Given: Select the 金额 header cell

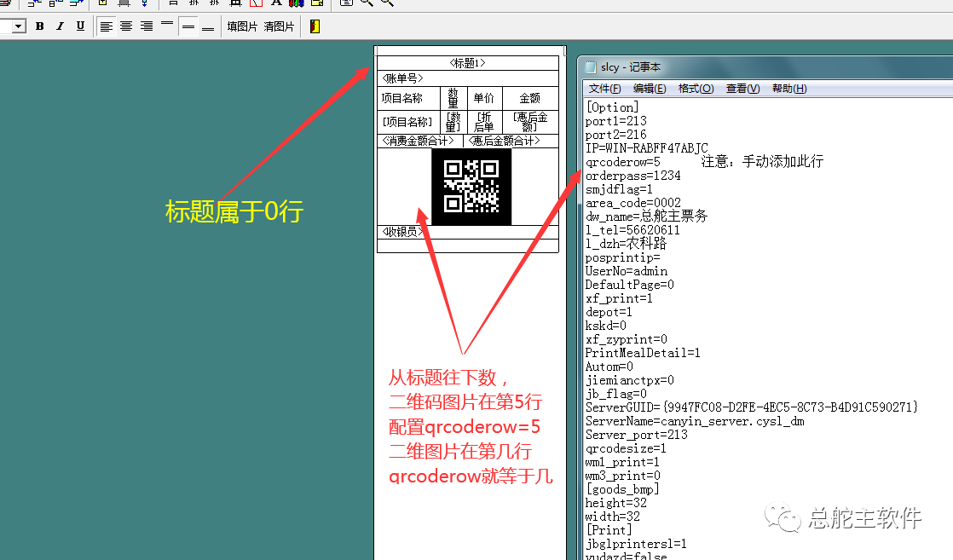Looking at the screenshot, I should pos(530,98).
